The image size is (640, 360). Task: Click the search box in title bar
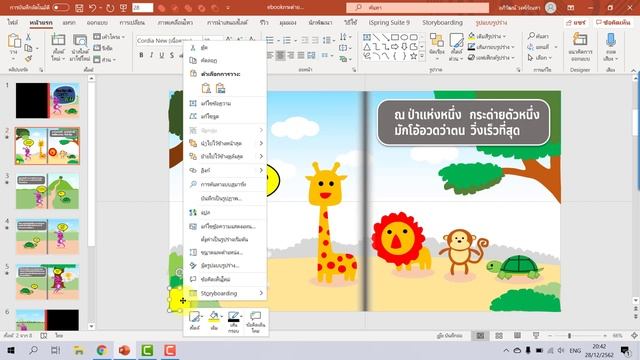click(x=417, y=7)
